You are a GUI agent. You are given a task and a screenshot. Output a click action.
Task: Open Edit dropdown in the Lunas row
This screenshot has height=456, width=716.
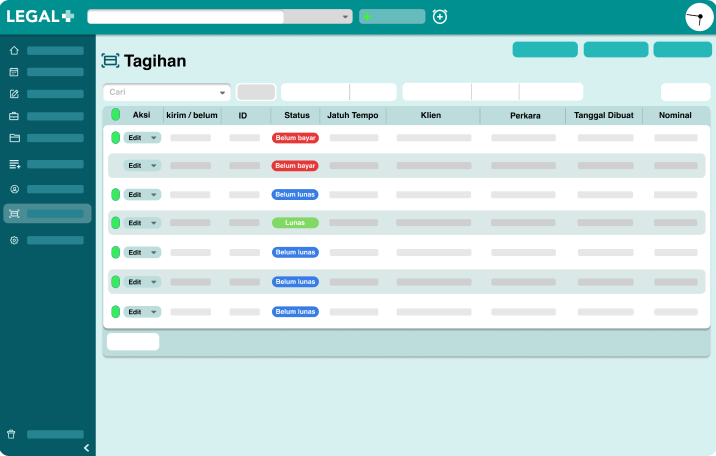tap(142, 223)
